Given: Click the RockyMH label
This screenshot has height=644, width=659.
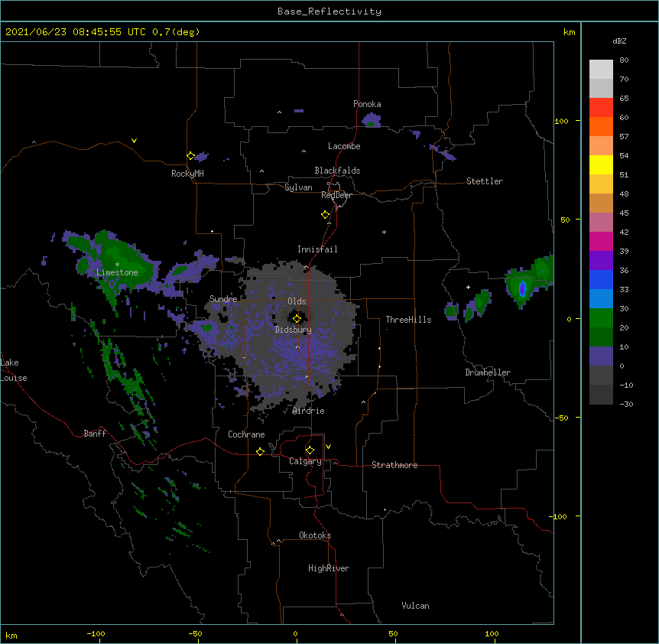Looking at the screenshot, I should (187, 174).
